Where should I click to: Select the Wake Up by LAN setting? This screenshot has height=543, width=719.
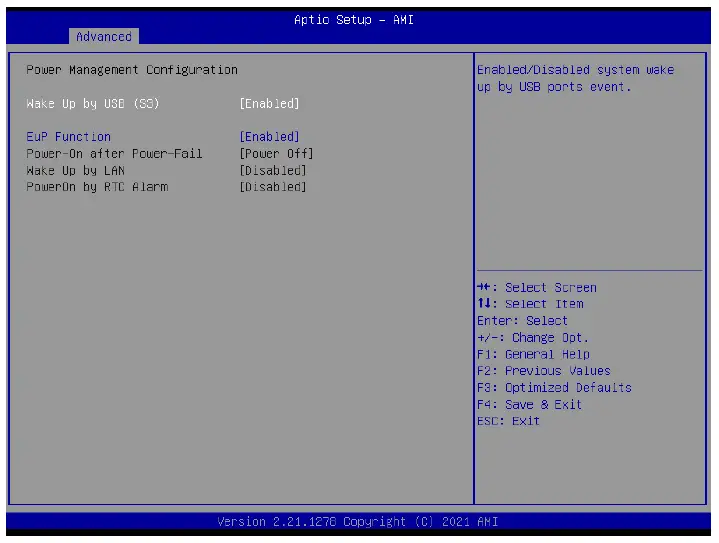76,171
